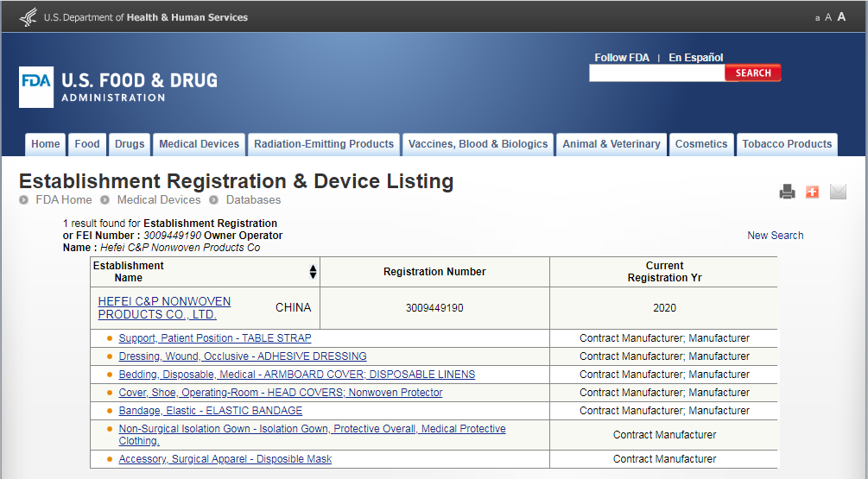Click the Follow FDA link
868x479 pixels.
coord(622,58)
